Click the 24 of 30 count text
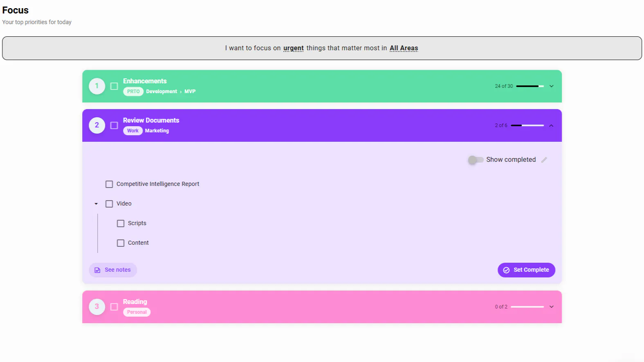 click(x=504, y=86)
